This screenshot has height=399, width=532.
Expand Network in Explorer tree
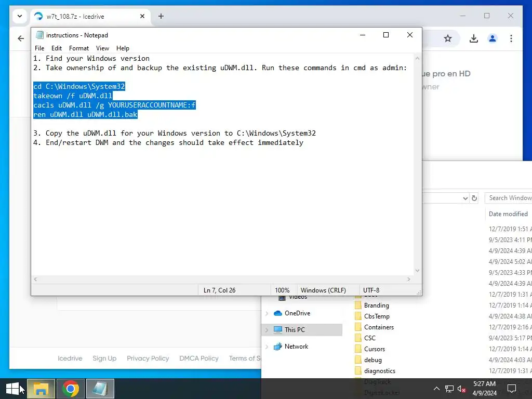[x=267, y=347]
